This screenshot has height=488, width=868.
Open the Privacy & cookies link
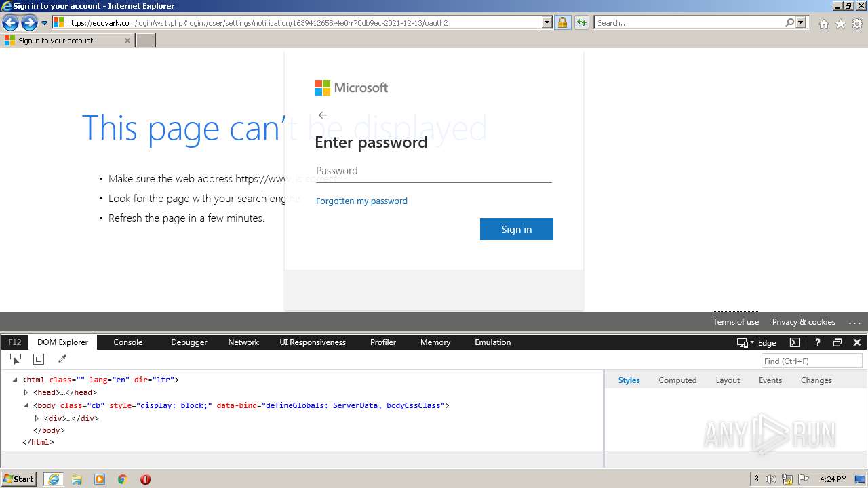click(x=804, y=322)
